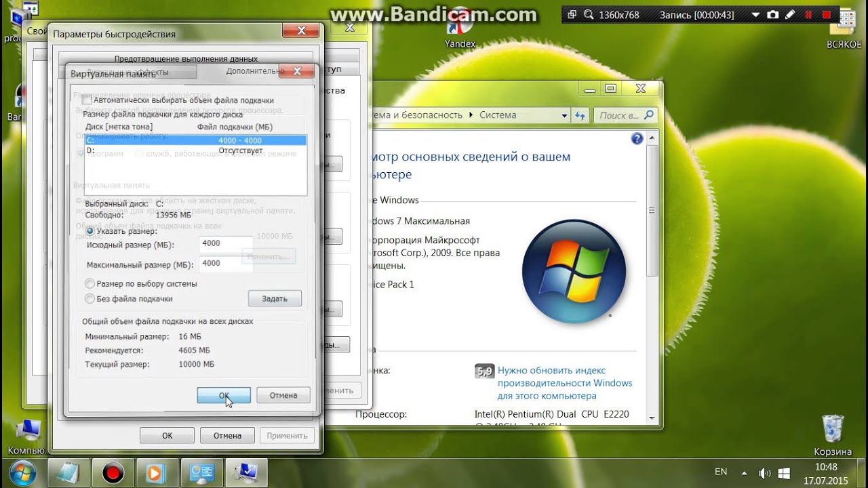Viewport: 868px width, 488px height.
Task: Open the media player taskbar icon
Action: [157, 472]
